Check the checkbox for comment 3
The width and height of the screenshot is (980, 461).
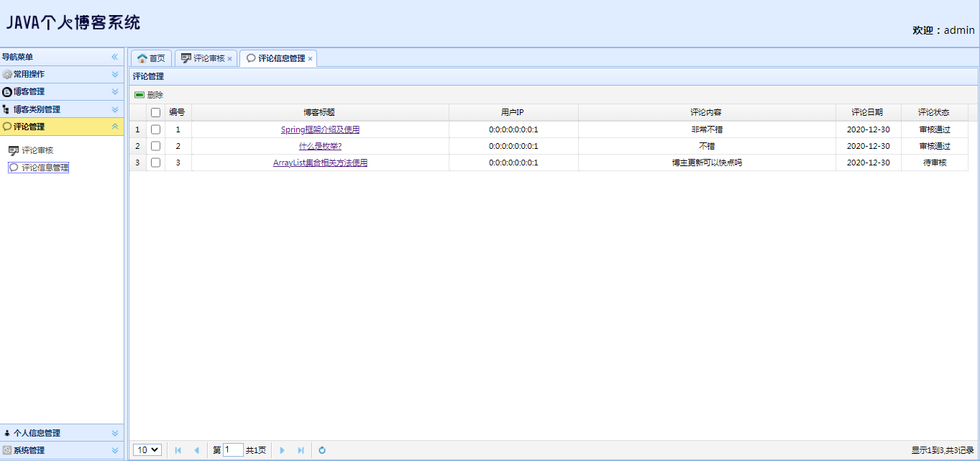pyautogui.click(x=155, y=163)
